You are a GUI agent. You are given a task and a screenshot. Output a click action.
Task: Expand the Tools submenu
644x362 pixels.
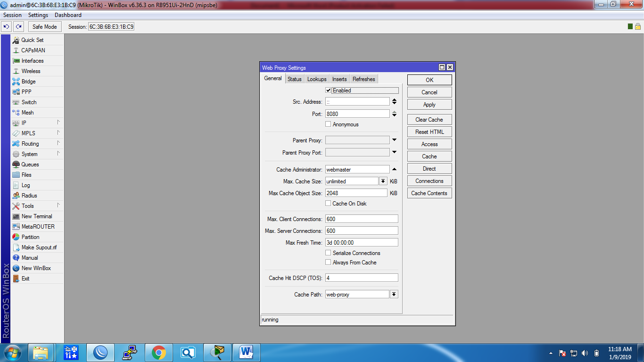click(59, 206)
